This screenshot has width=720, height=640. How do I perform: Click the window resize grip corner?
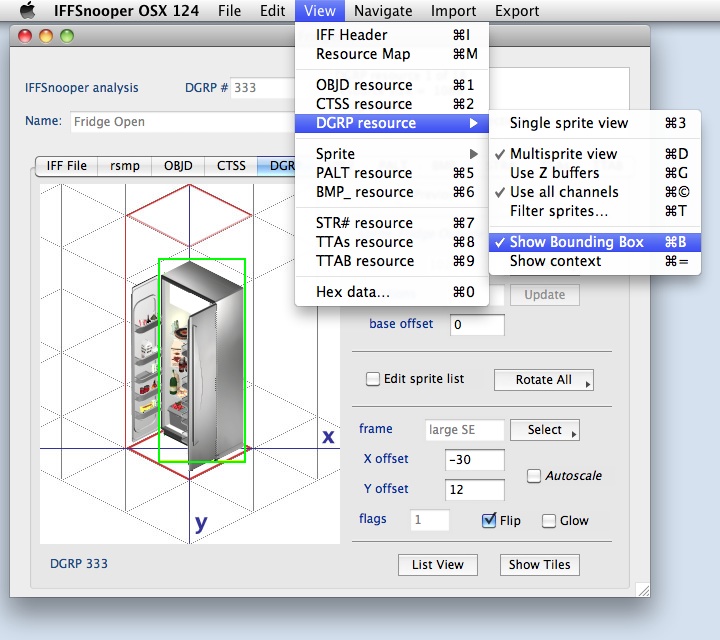click(641, 589)
